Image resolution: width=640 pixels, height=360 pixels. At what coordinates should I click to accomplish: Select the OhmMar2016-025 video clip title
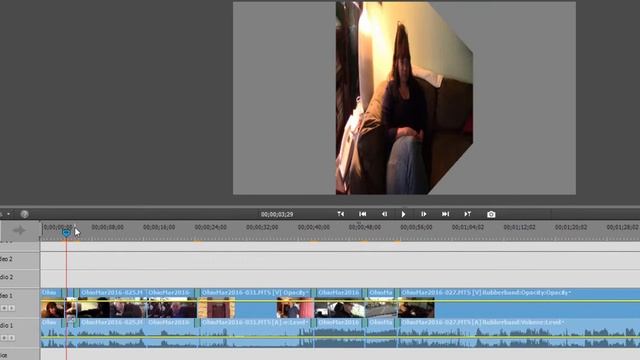111,293
